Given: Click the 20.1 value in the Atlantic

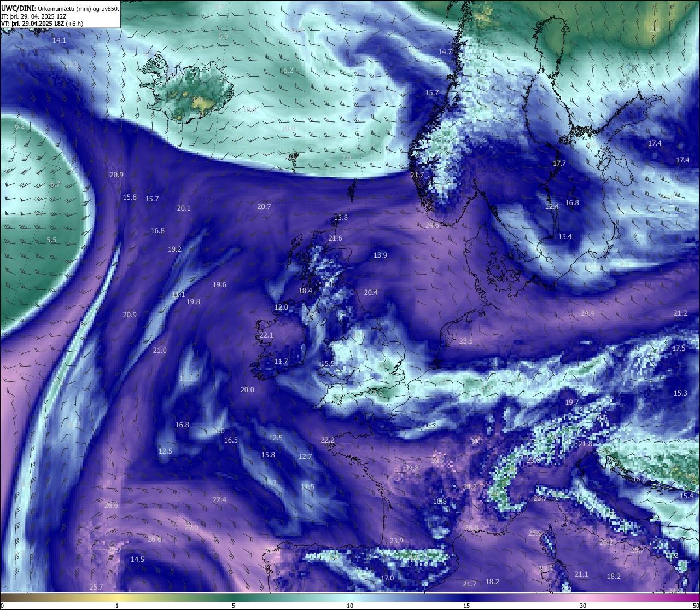Looking at the screenshot, I should coord(184,208).
